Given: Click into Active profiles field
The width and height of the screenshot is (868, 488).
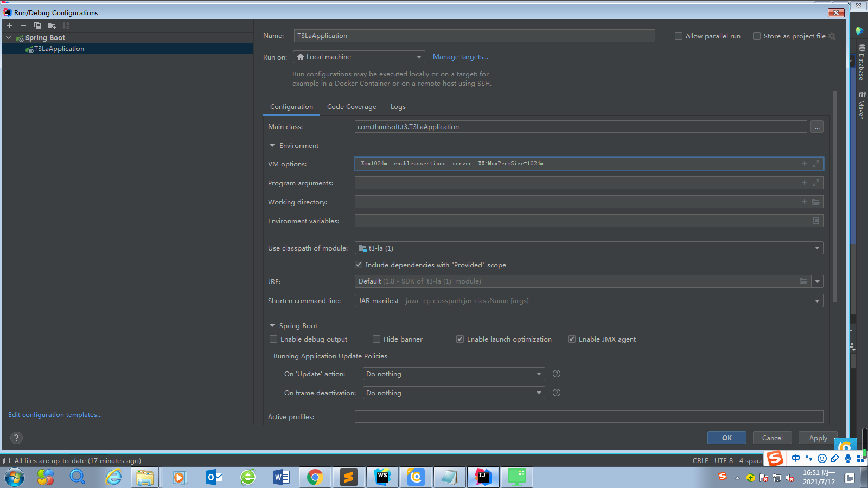Looking at the screenshot, I should point(589,416).
